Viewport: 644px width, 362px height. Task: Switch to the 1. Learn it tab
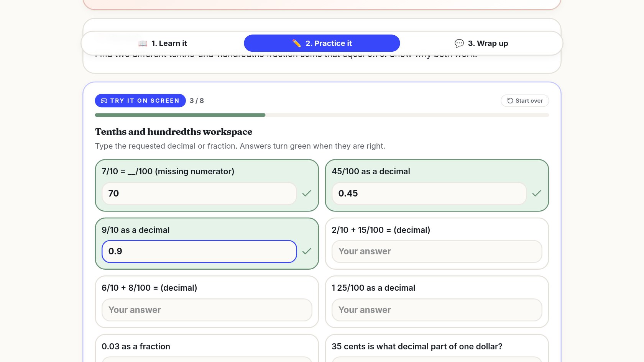[163, 43]
